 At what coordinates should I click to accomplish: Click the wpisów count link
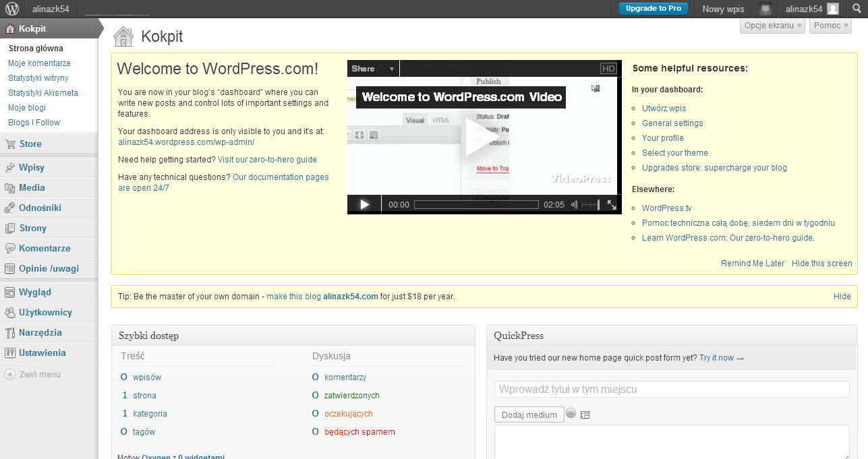[147, 377]
